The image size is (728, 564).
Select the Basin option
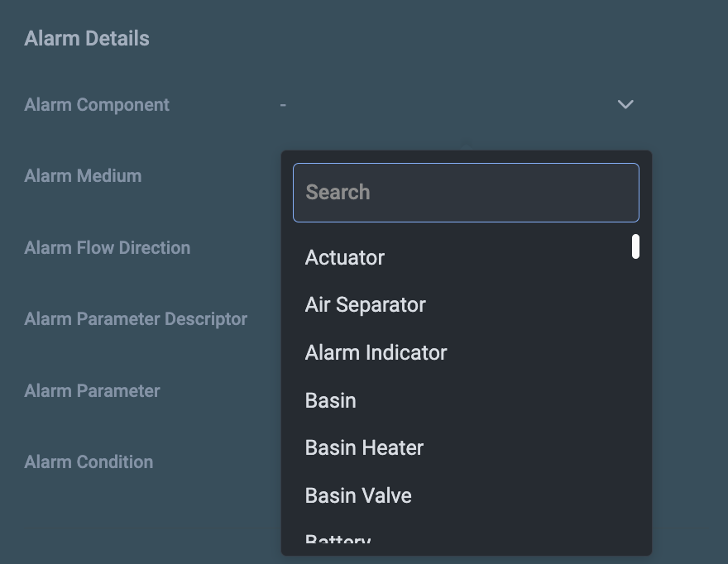point(331,400)
